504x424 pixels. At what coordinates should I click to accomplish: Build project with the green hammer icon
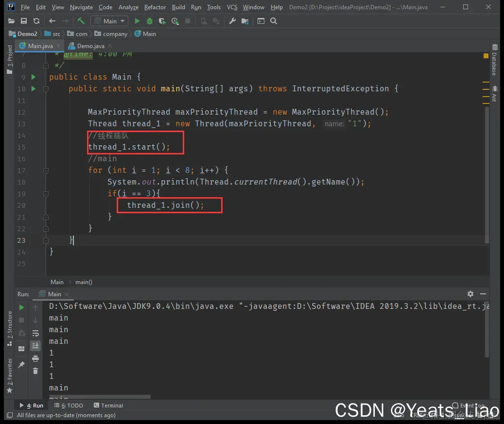tap(81, 21)
